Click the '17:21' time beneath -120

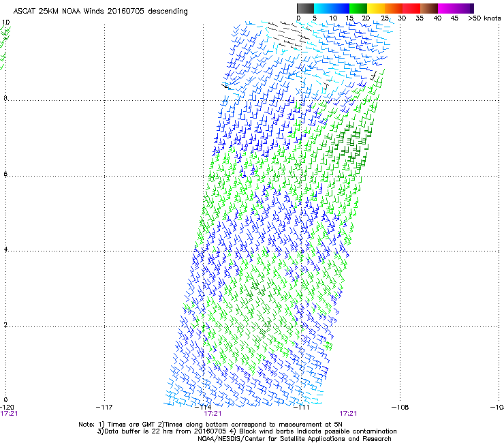(9, 414)
